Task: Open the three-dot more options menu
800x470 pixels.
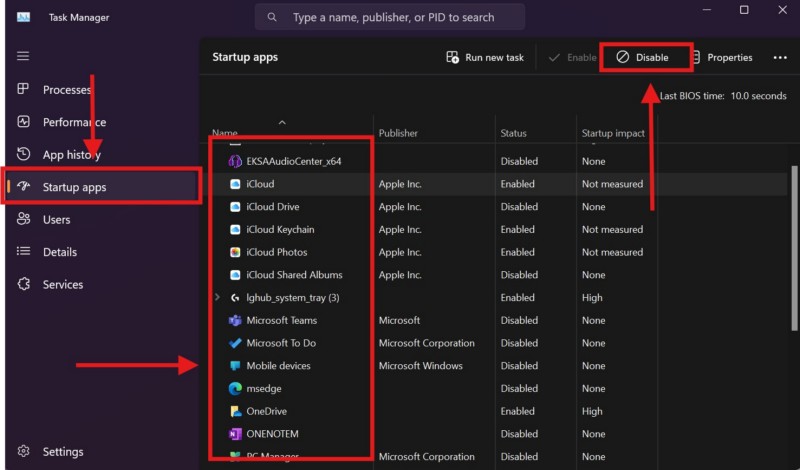Action: pyautogui.click(x=780, y=58)
